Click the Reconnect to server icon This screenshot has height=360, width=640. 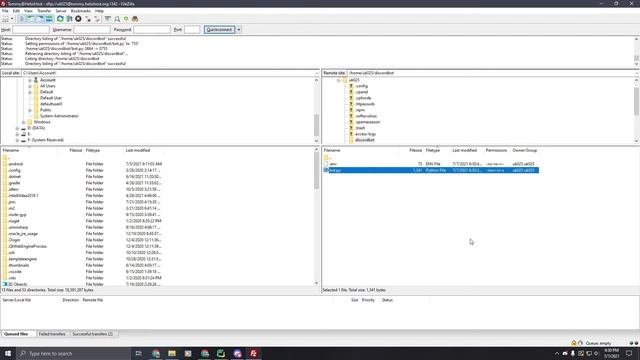pos(97,19)
